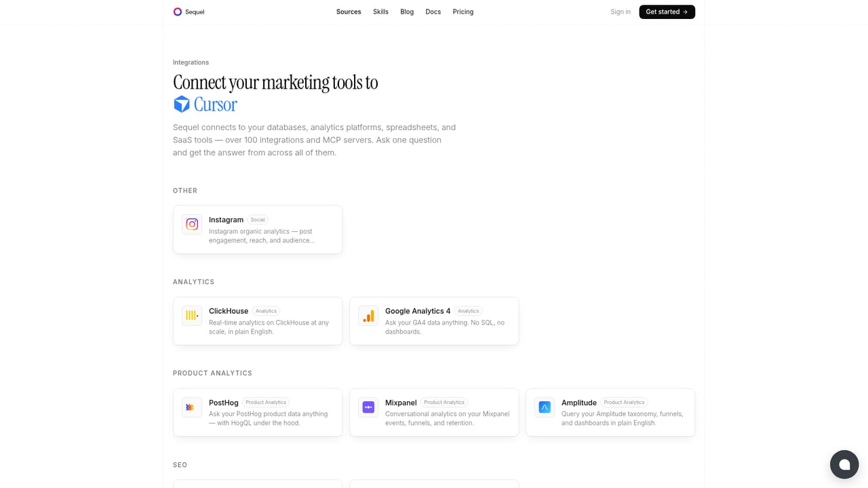
Task: Click the "Real-time analytics on ClickHouse" description
Action: point(269,327)
